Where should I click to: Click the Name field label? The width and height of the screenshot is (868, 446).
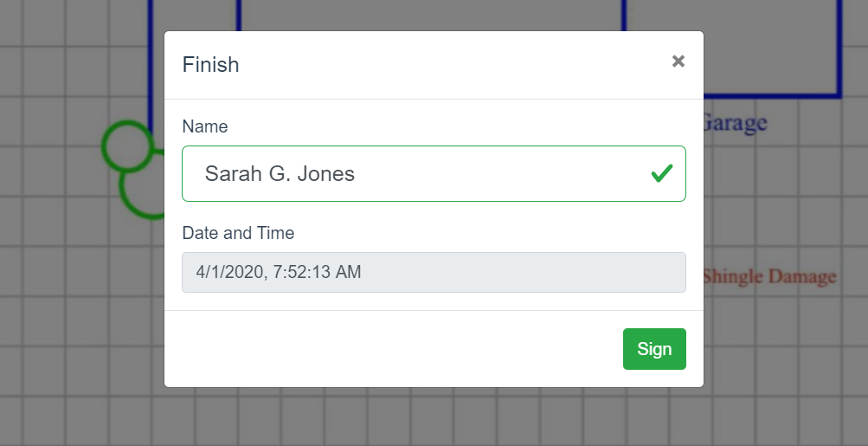click(205, 126)
